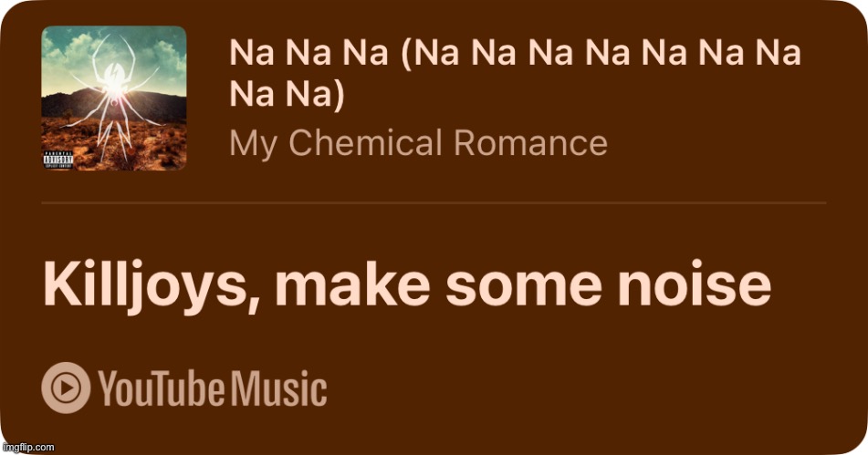Screen dimensions: 868x455
Task: Click the imgflip.com watermark
Action: [27, 448]
